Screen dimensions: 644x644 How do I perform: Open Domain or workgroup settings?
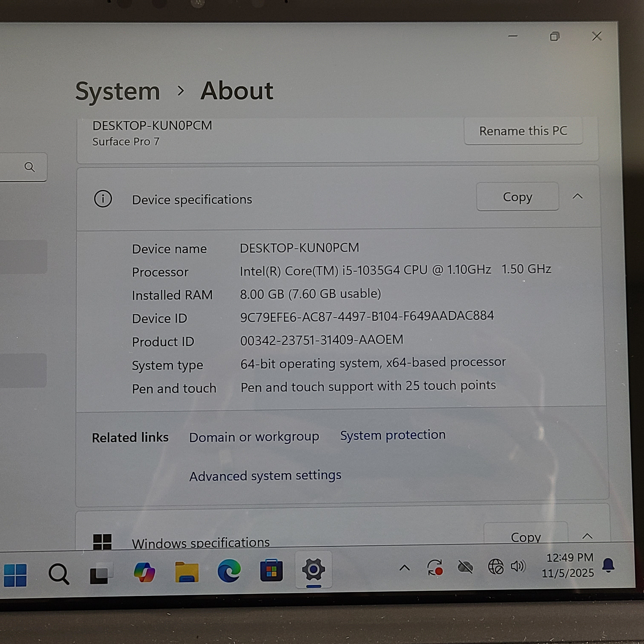pyautogui.click(x=254, y=436)
